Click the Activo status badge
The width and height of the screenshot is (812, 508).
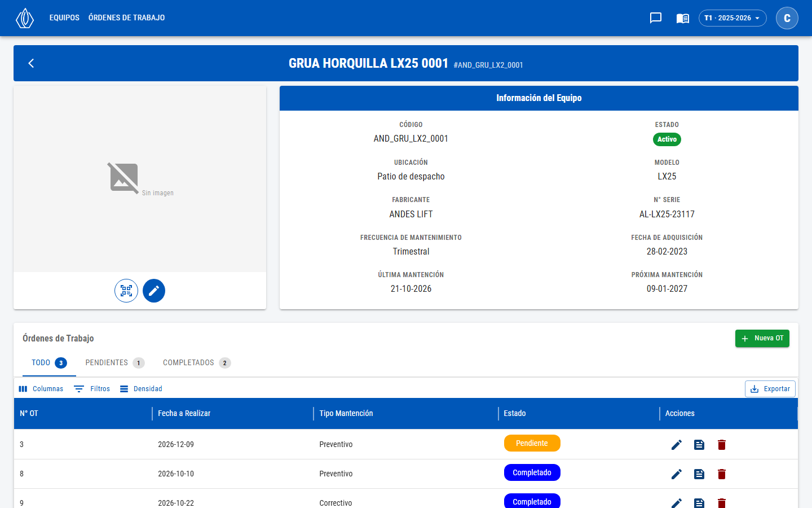point(667,139)
